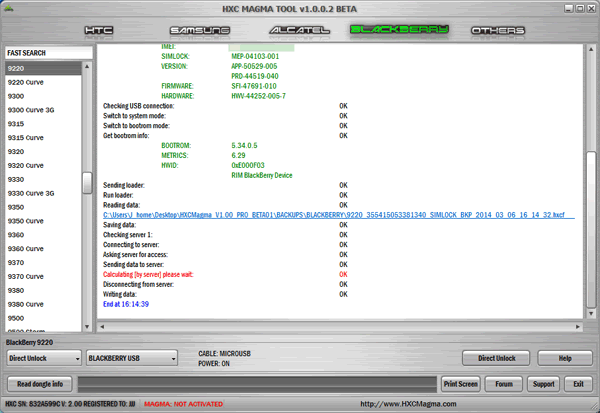Viewport: 600px width, 413px height.
Task: Click the model list scrollbar thumb
Action: tap(87, 183)
